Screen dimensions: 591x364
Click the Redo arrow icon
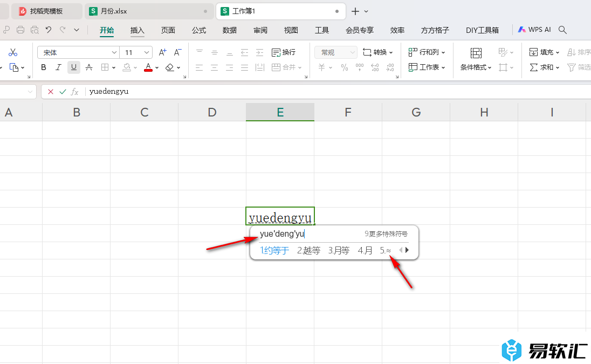coord(63,30)
